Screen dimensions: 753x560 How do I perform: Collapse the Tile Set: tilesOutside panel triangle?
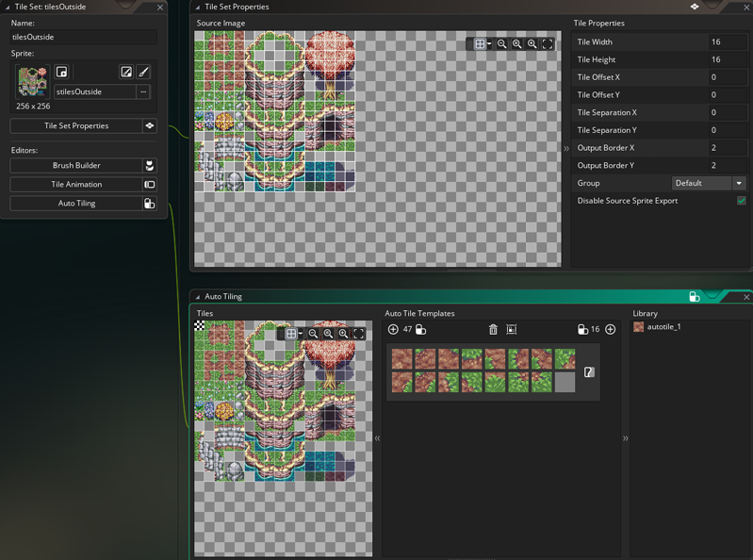click(8, 8)
